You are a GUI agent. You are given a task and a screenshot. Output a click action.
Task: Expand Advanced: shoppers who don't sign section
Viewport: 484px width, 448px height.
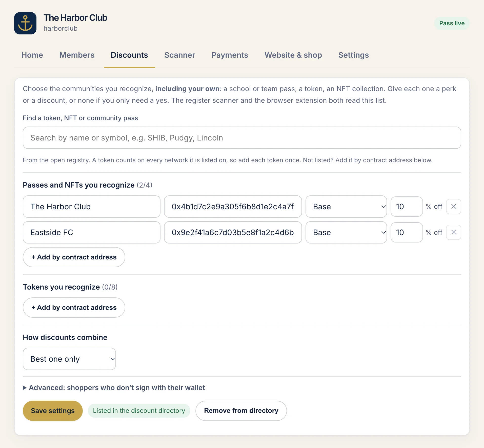click(x=114, y=388)
